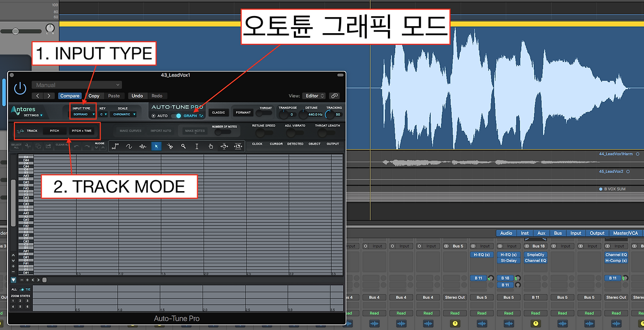Click the Select All edit button

[16, 146]
